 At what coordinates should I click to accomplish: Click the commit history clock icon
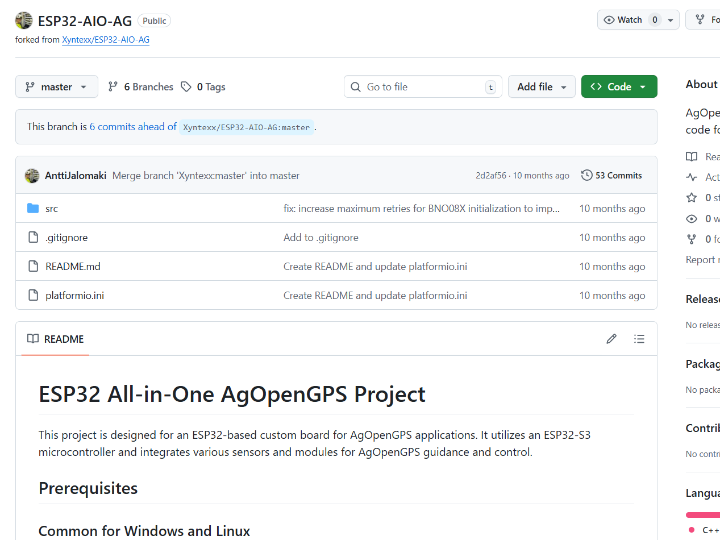(587, 175)
